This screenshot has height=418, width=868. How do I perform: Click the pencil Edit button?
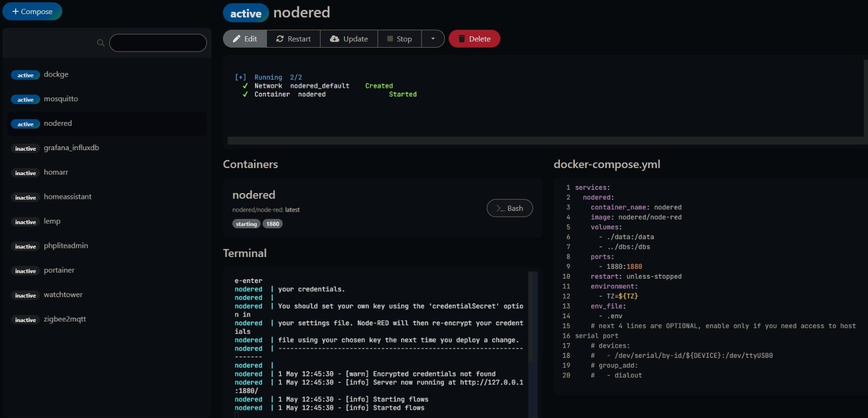[245, 39]
